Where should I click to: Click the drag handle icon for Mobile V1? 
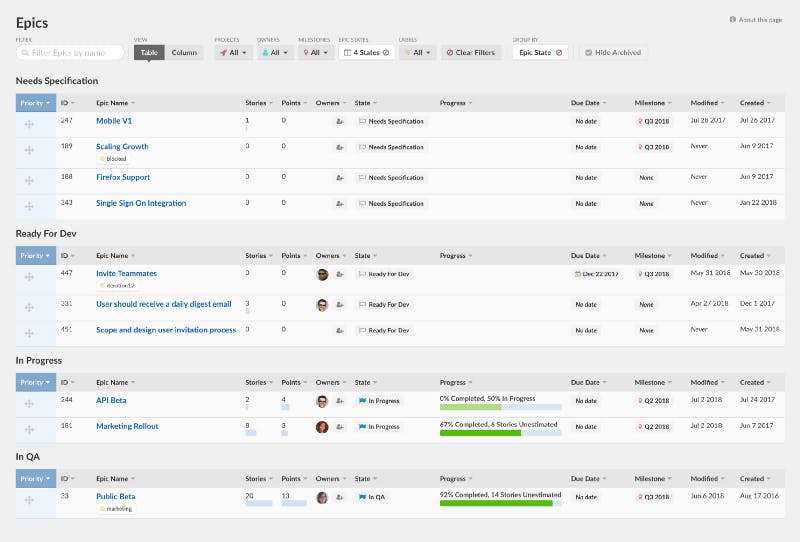click(29, 124)
